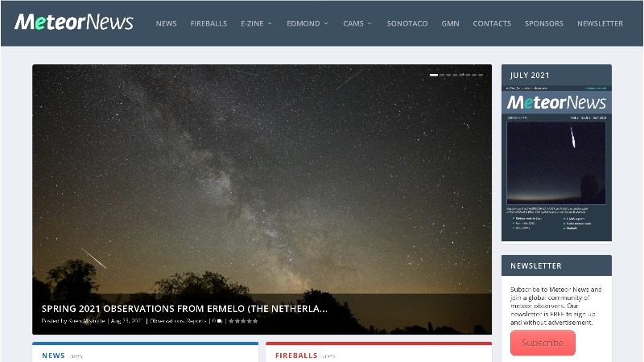
Task: Expand the E-ZINE dropdown menu
Action: pyautogui.click(x=256, y=23)
